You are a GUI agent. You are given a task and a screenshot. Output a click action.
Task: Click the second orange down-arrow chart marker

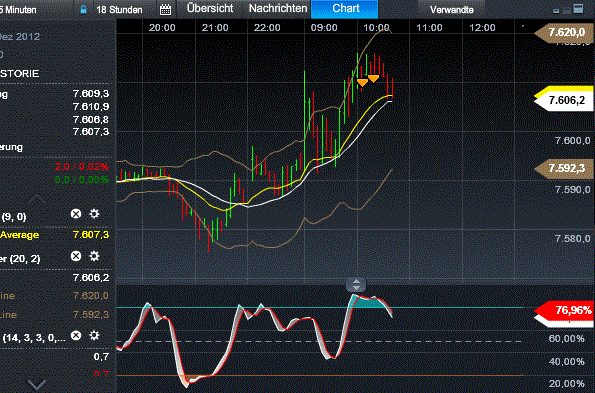coord(373,79)
